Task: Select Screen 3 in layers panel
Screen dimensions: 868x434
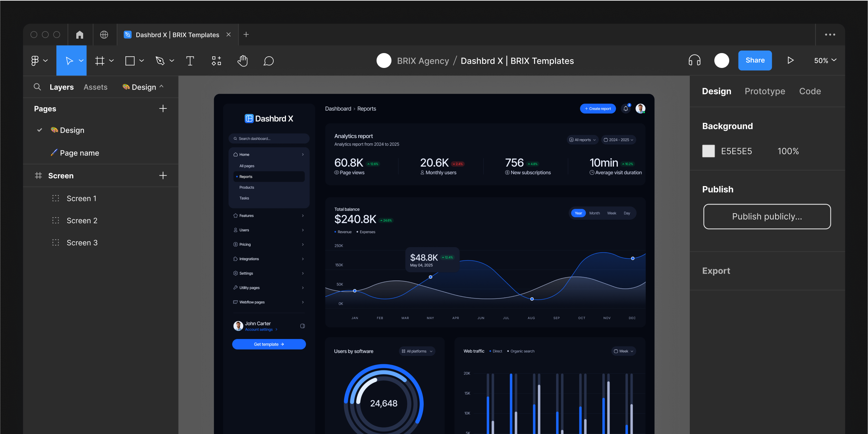Action: 81,242
